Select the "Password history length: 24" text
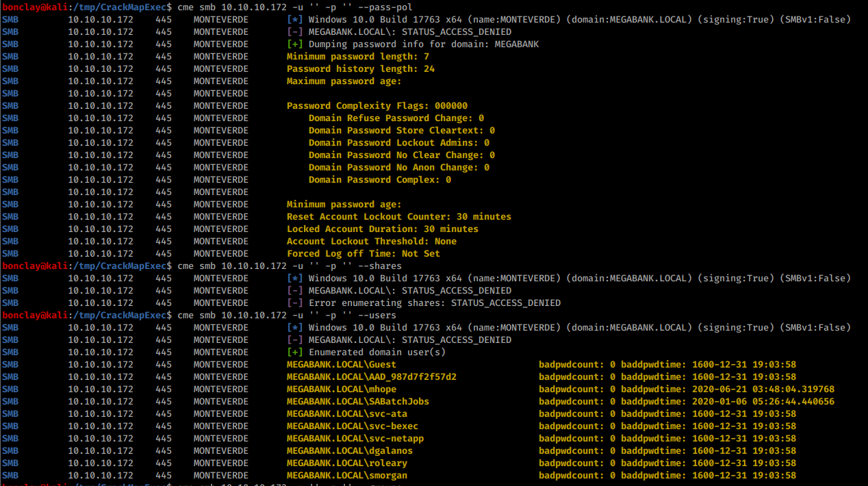This screenshot has height=486, width=868. 360,69
